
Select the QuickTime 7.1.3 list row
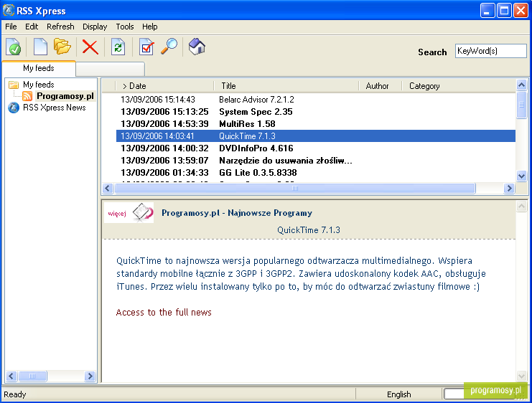pos(315,136)
